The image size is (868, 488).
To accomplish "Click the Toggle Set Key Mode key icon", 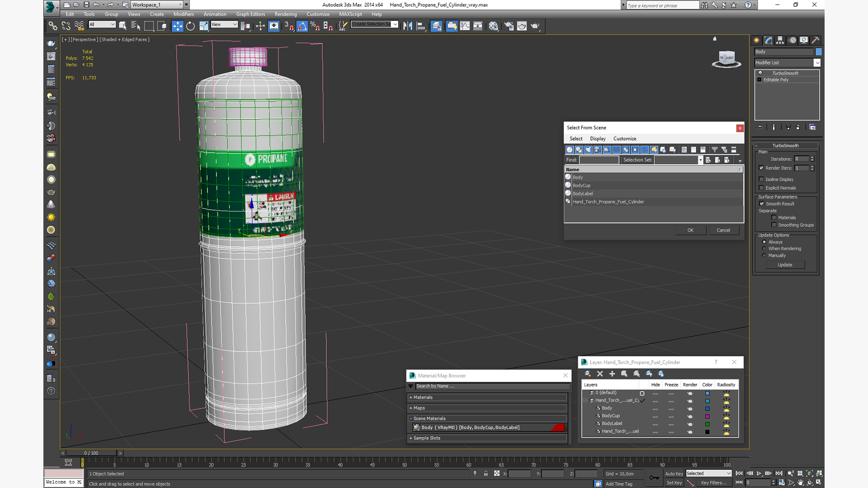I will point(654,478).
